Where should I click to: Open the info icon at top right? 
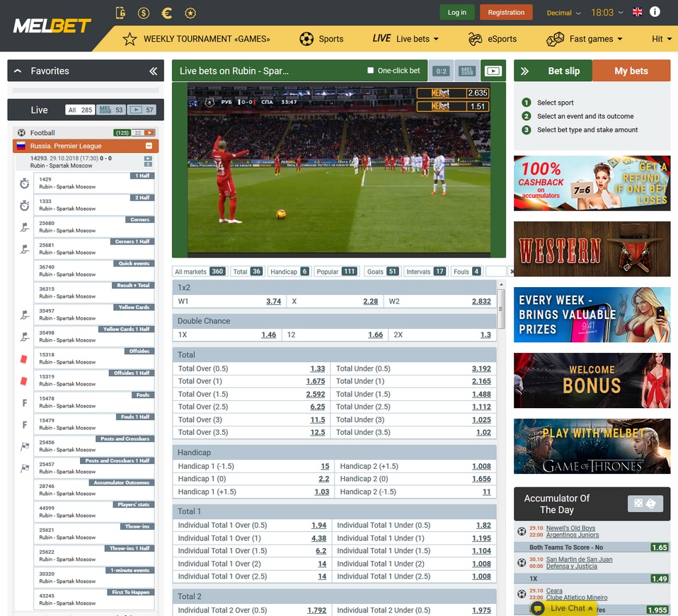point(655,11)
